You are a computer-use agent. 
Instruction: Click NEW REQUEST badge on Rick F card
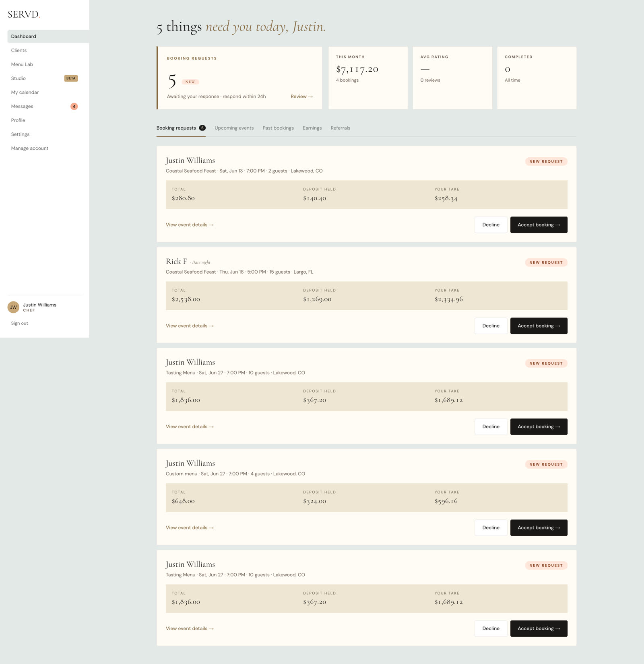tap(546, 262)
